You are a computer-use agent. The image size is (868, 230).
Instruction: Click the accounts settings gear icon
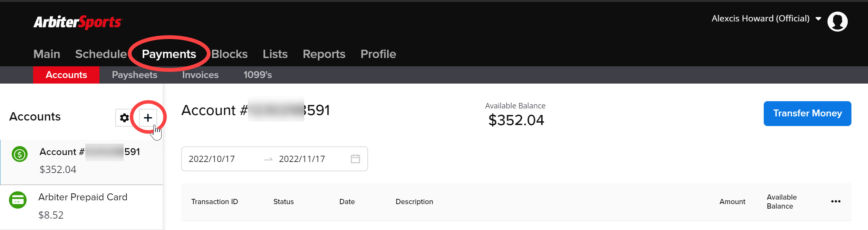point(124,118)
